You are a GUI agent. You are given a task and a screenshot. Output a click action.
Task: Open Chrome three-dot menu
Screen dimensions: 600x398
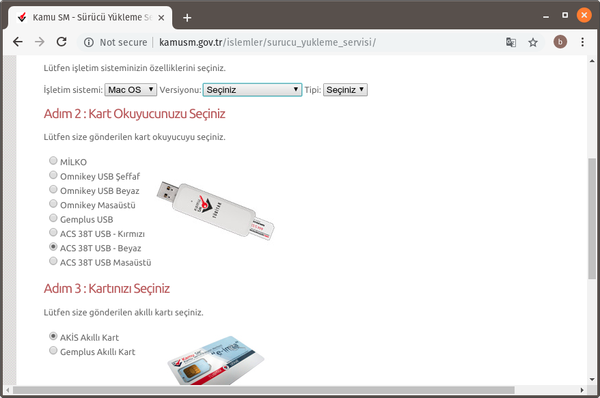coord(582,42)
